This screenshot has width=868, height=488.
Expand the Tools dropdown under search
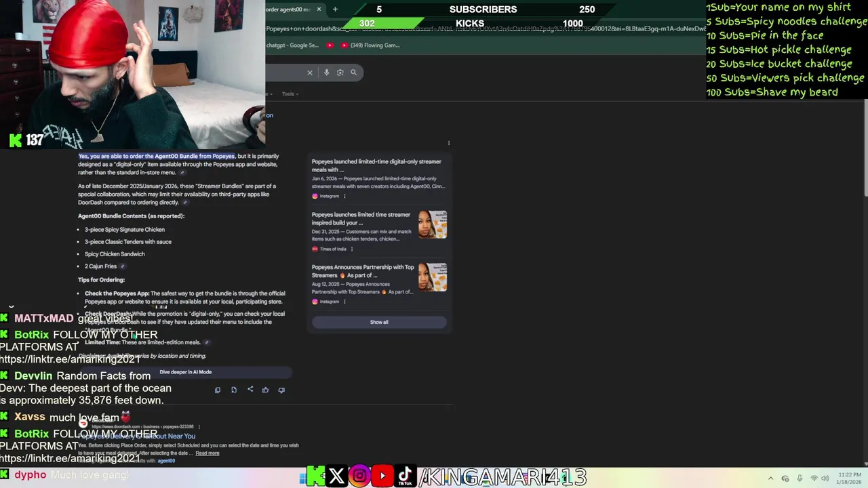point(290,94)
